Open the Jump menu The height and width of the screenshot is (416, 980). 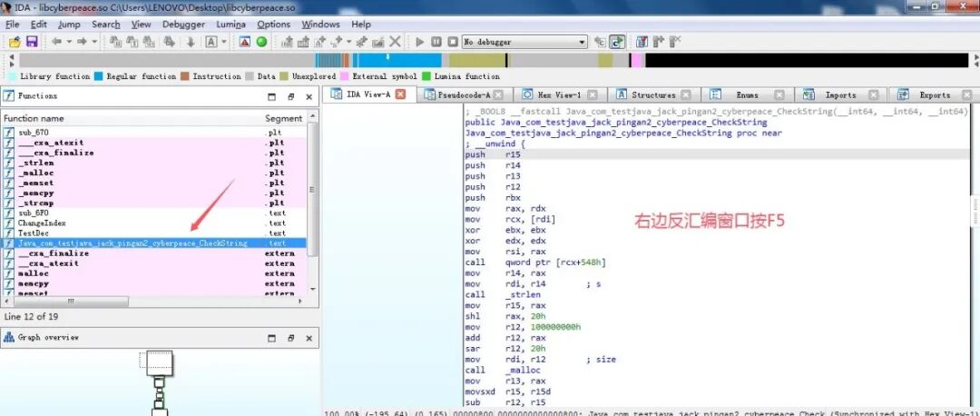tap(69, 25)
